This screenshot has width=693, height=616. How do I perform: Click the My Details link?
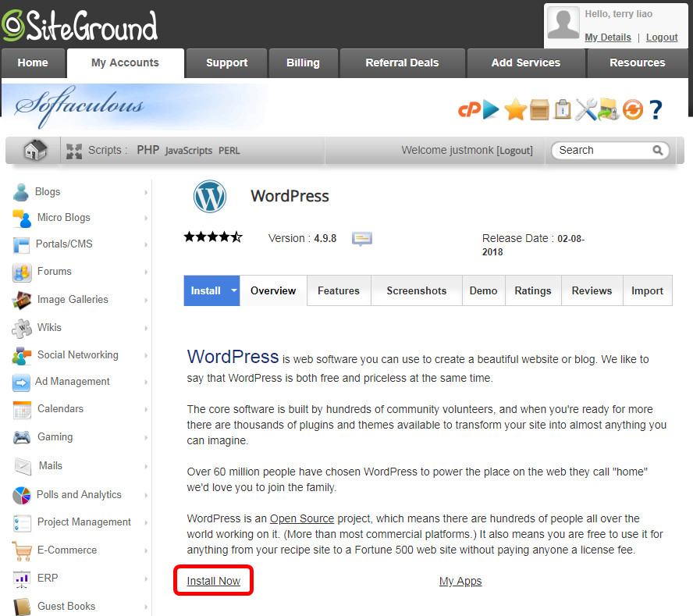click(x=608, y=37)
